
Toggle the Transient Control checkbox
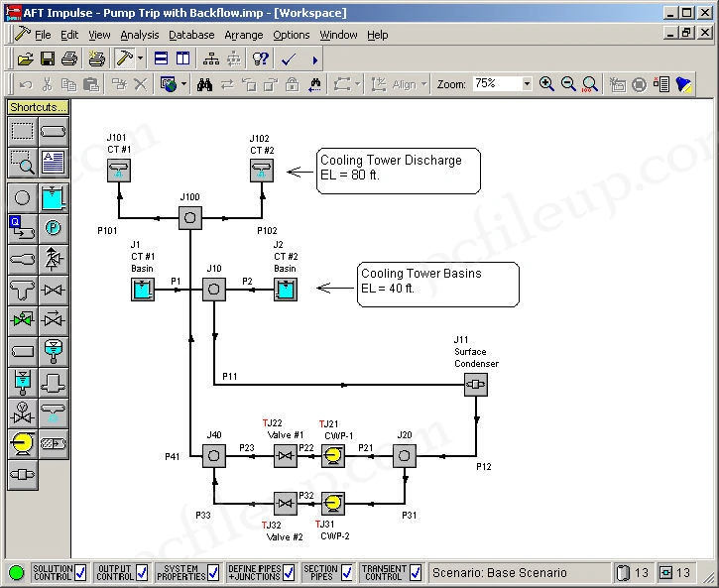coord(414,572)
